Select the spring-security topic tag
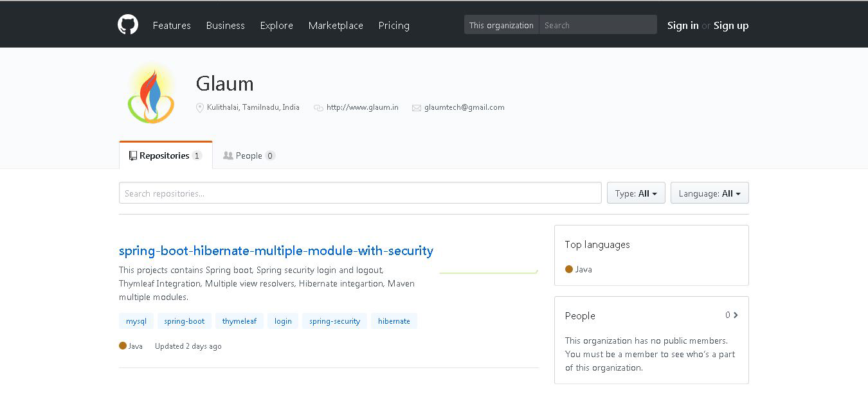 334,321
